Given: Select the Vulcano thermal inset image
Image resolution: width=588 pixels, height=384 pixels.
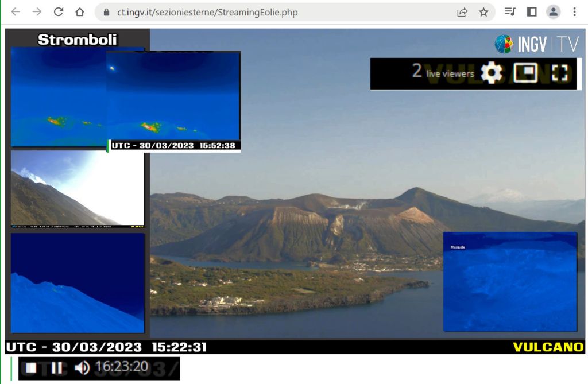Looking at the screenshot, I should [510, 282].
